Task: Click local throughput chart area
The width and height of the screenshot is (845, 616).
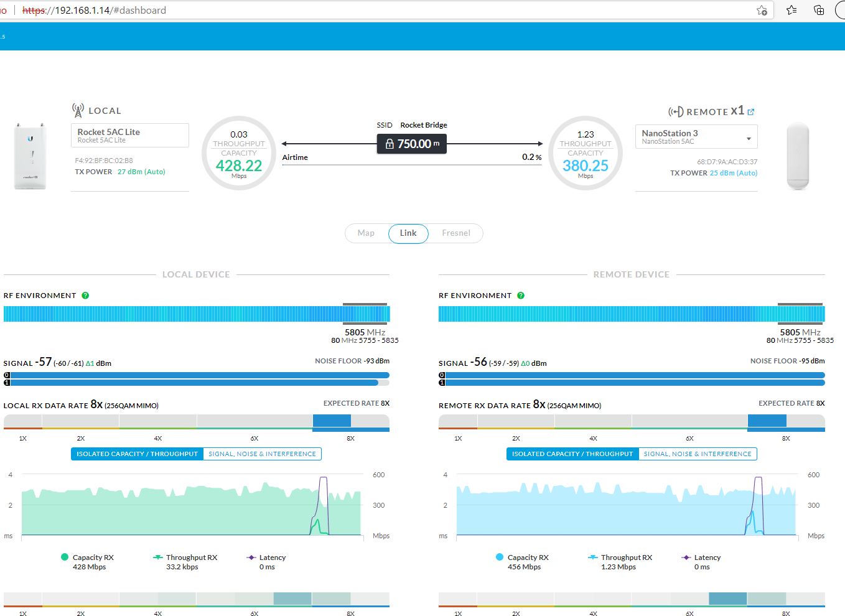Action: [x=191, y=505]
